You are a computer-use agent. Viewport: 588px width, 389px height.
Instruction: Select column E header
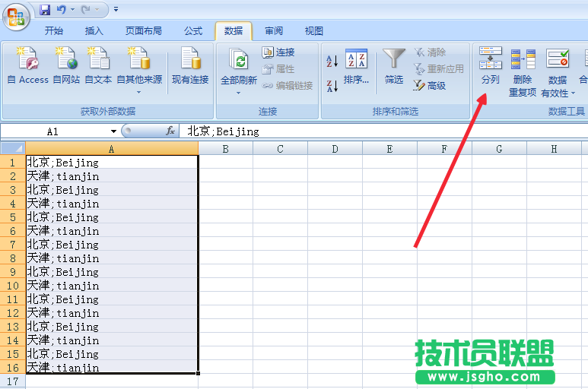coord(390,149)
